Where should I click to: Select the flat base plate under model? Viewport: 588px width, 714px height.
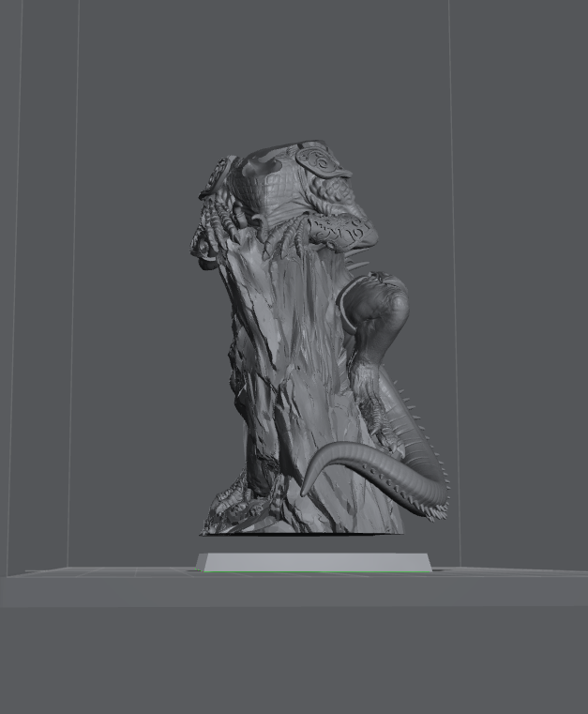coord(314,562)
